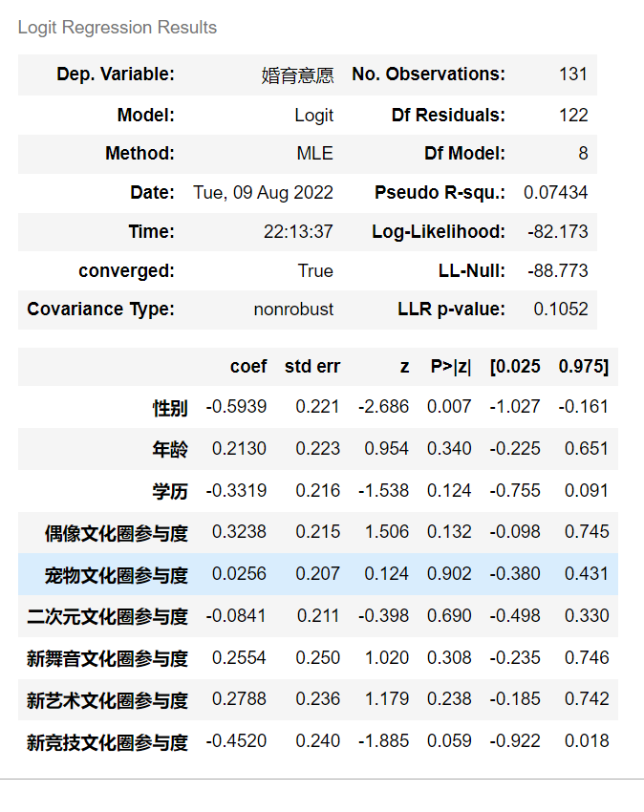Select the 新艺术文化圈参与度 row label
This screenshot has width=644, height=812.
[107, 700]
